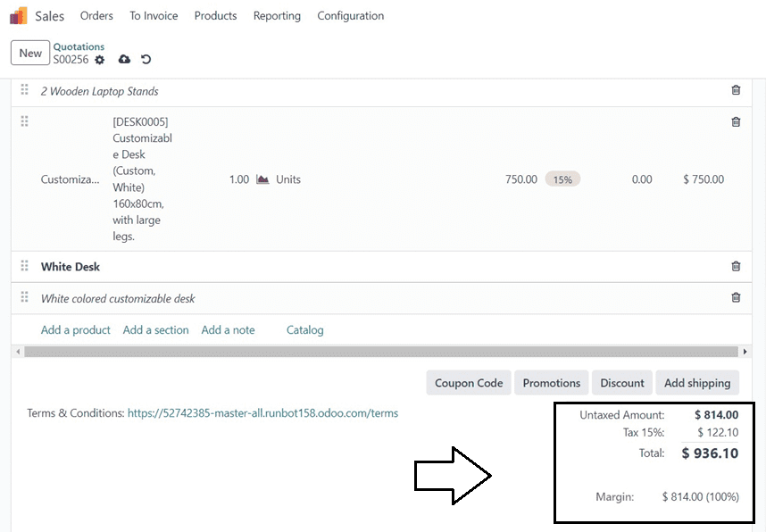Screen dimensions: 766x532
Task: Open the Configuration menu
Action: [350, 15]
